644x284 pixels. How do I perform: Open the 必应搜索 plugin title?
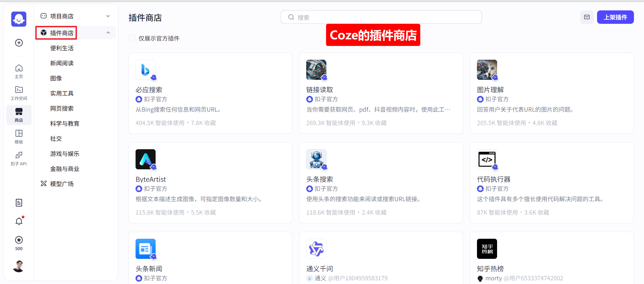point(149,90)
